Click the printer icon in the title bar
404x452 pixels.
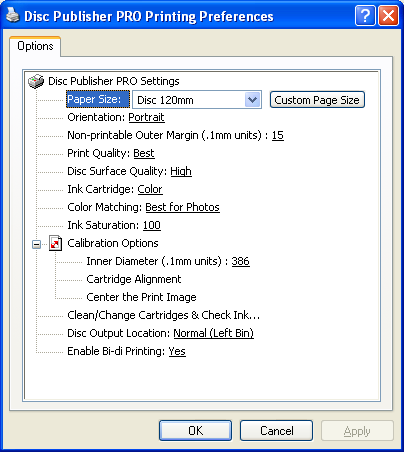click(x=13, y=15)
